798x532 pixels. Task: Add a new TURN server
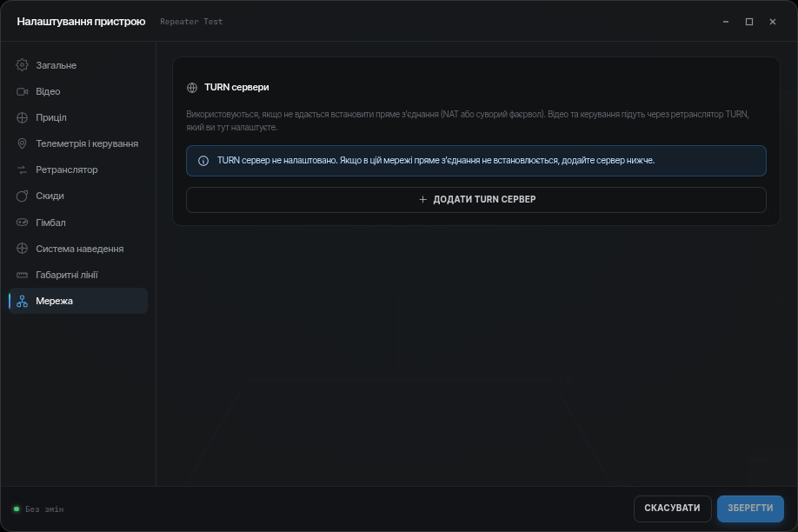click(475, 200)
